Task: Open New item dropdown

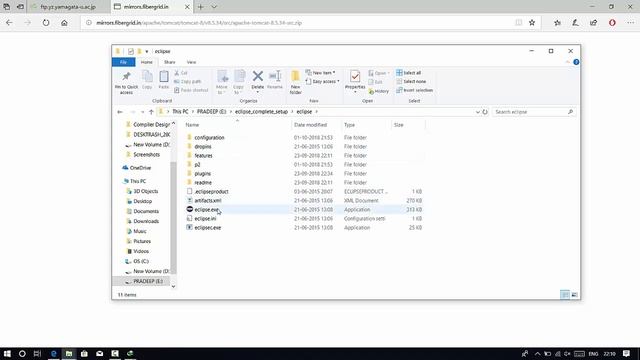Action: pos(320,73)
